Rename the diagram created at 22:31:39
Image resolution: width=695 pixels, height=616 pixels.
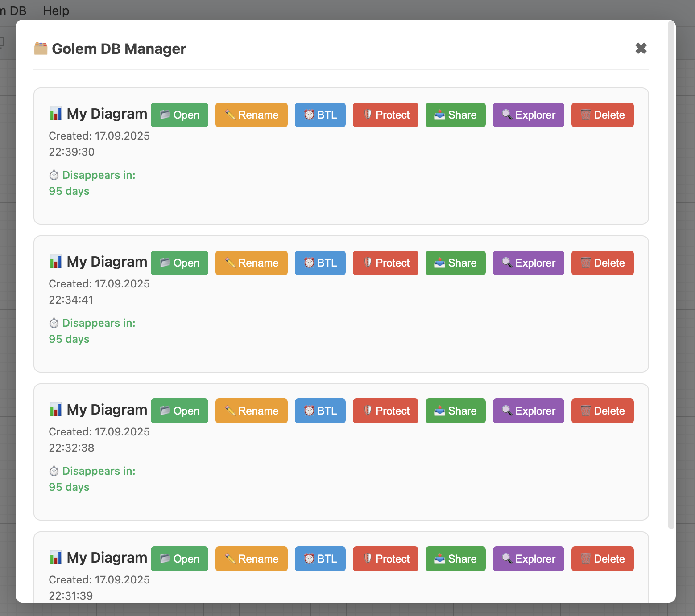(x=251, y=559)
